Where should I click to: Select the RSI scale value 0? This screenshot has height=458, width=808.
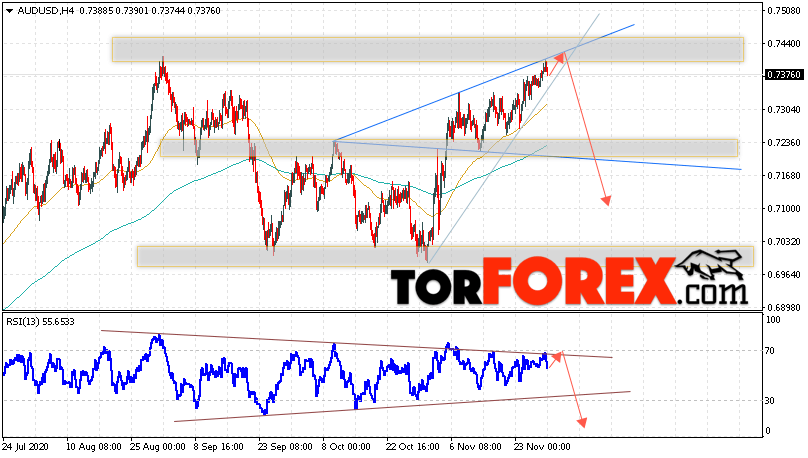768,431
